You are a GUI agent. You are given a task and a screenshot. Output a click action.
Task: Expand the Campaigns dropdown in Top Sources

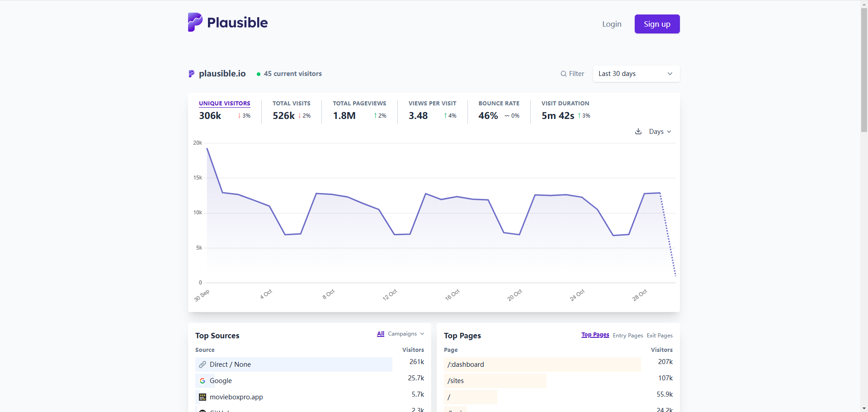[406, 334]
